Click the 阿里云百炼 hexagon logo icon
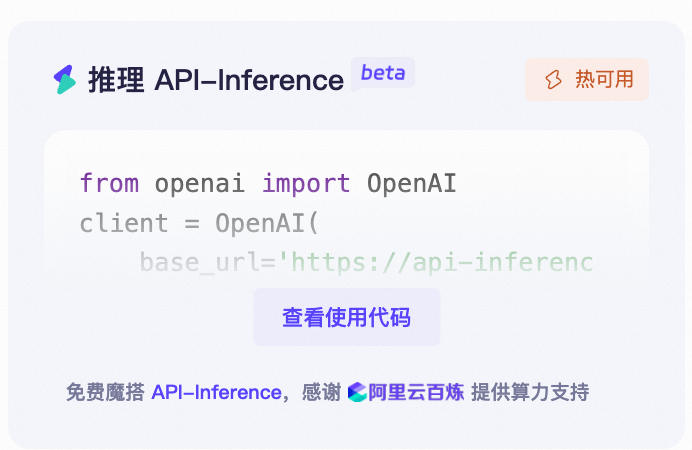 pos(357,392)
